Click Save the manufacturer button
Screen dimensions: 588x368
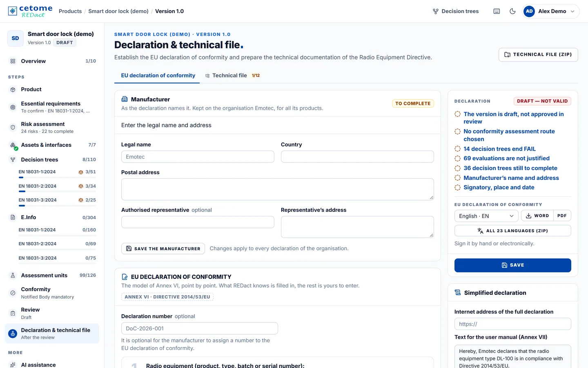coord(163,249)
